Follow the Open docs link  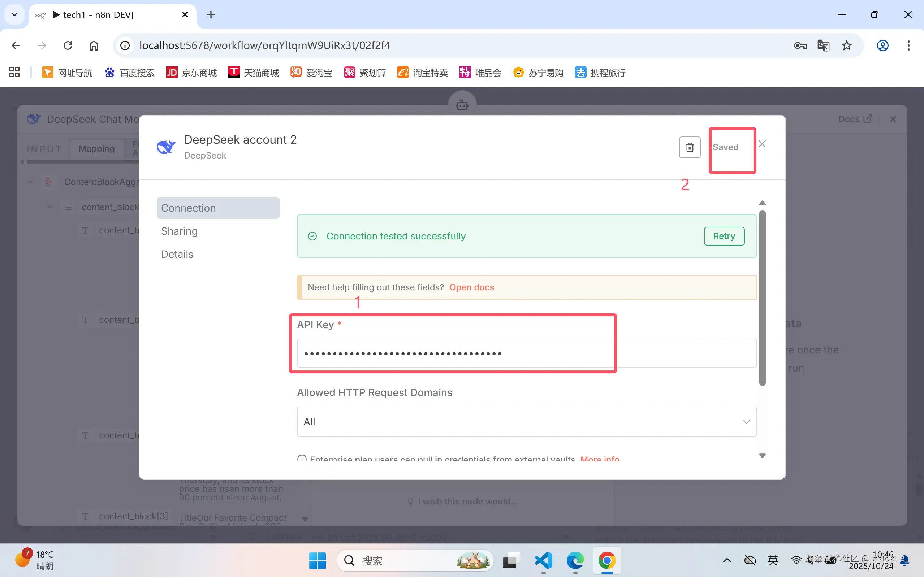pyautogui.click(x=471, y=287)
